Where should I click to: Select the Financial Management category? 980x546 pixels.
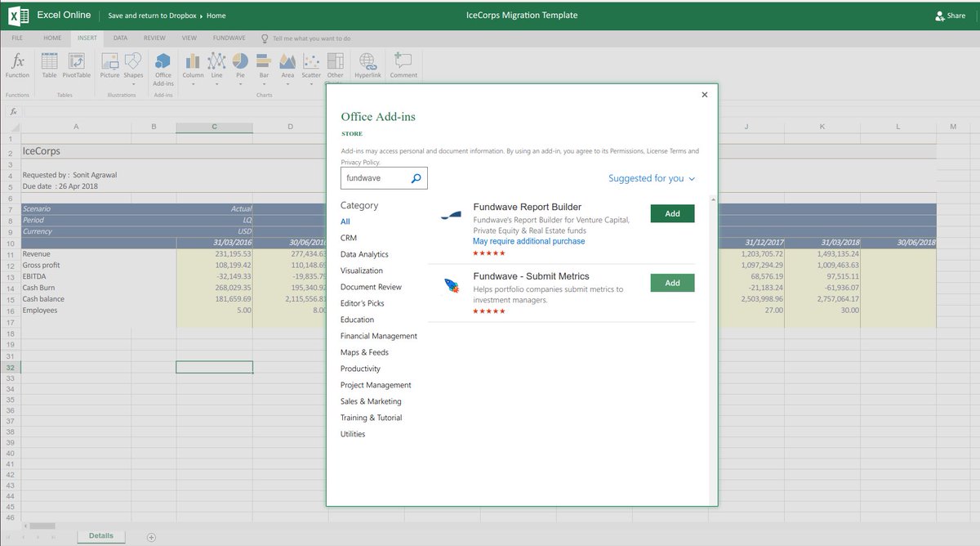coord(379,336)
